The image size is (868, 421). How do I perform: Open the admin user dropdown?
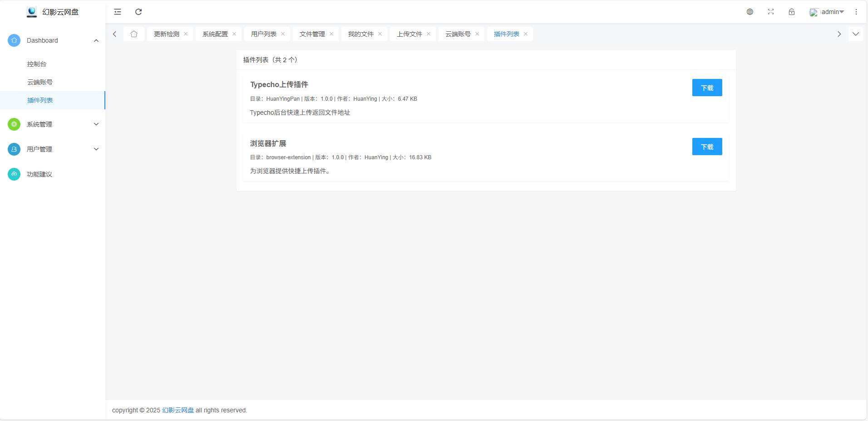pos(827,12)
